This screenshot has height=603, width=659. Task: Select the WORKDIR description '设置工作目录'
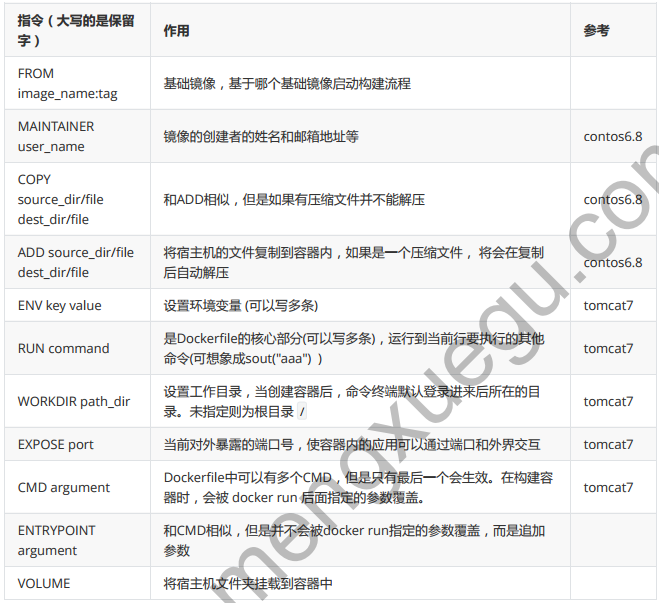[x=203, y=392]
